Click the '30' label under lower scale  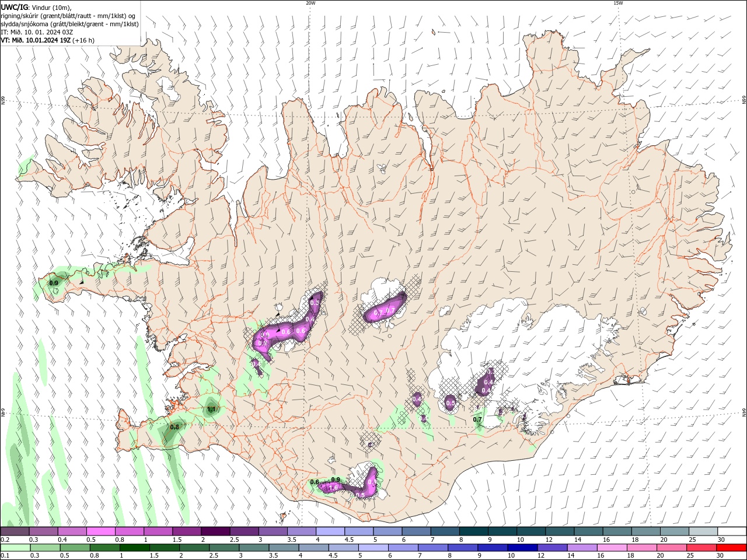click(719, 556)
